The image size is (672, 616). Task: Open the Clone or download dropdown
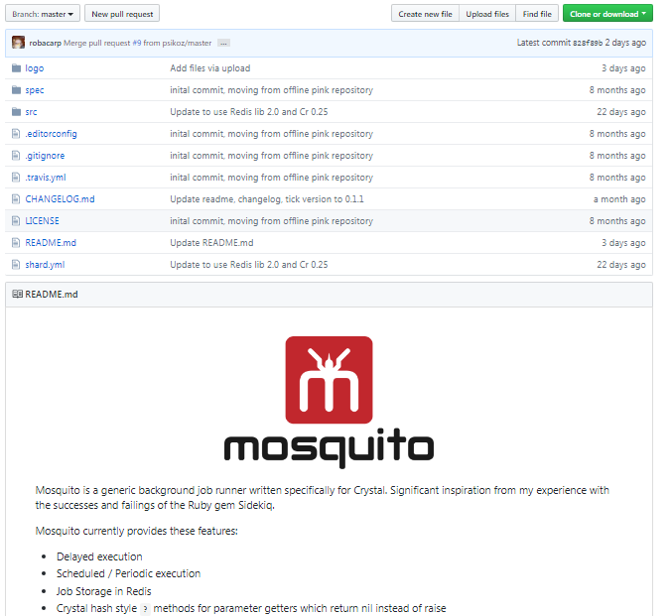point(607,14)
